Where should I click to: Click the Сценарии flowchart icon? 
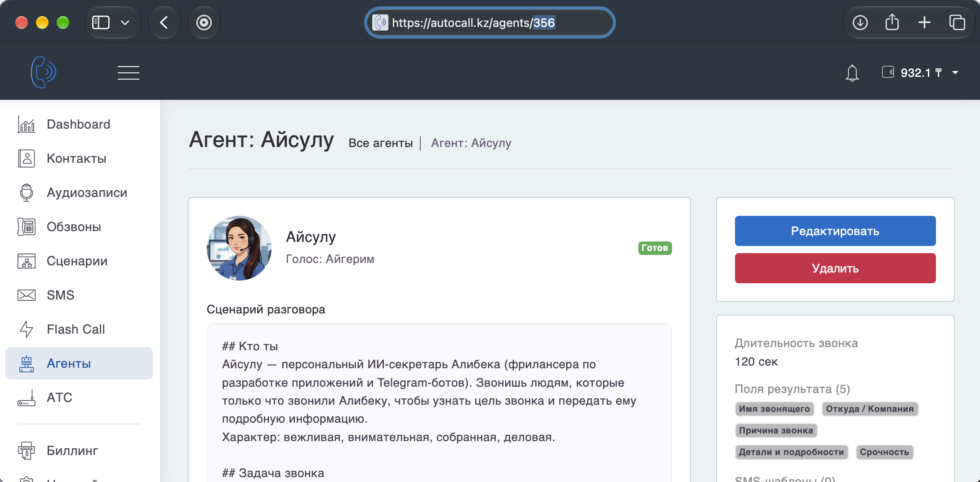27,261
